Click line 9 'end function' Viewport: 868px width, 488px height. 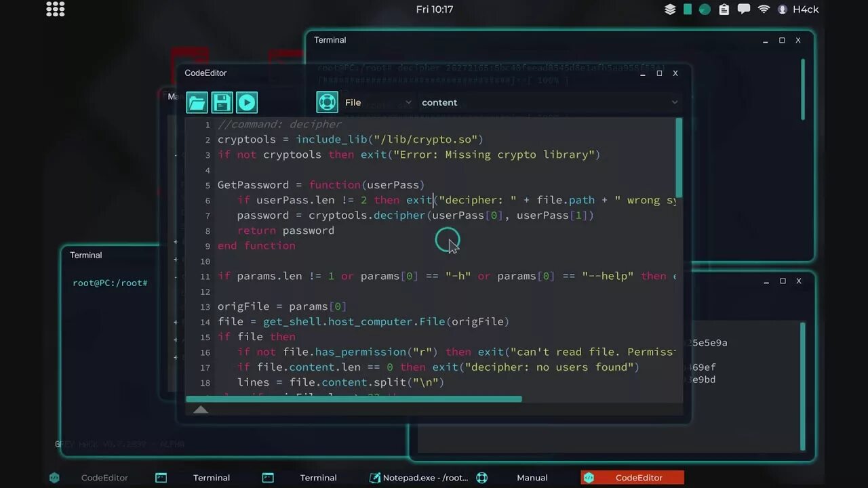256,245
